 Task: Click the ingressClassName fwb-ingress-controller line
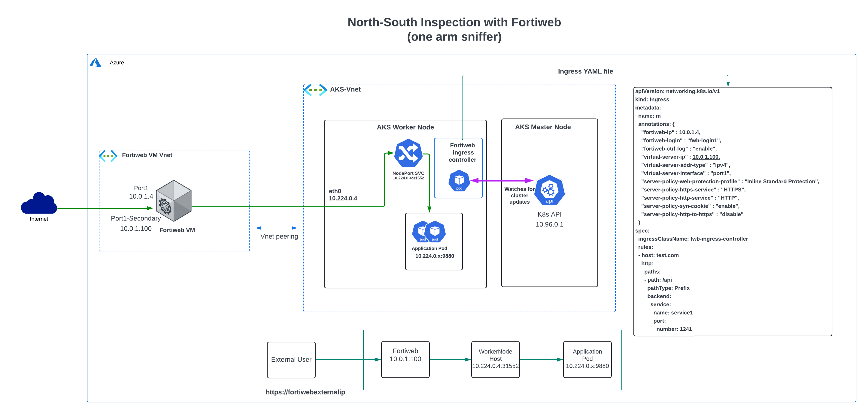tap(693, 239)
